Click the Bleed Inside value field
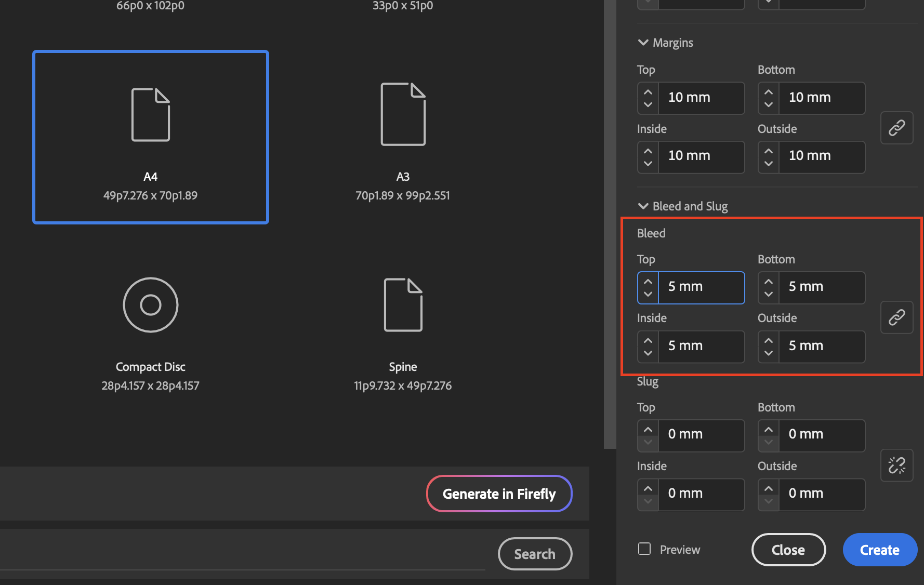This screenshot has width=924, height=585. [x=702, y=347]
